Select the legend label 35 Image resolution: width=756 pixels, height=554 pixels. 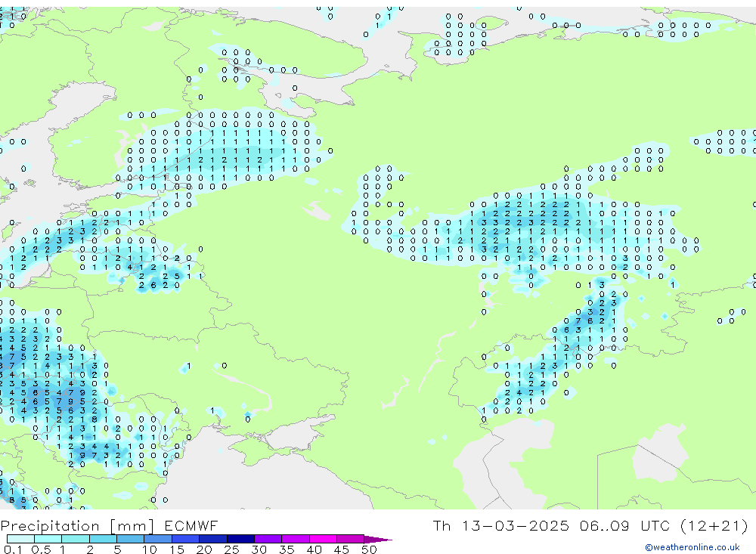pyautogui.click(x=287, y=549)
